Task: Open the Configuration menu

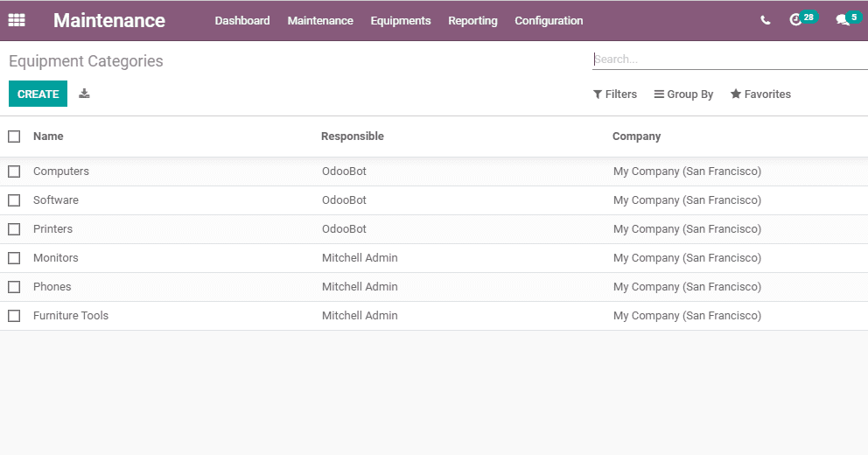Action: [x=549, y=20]
